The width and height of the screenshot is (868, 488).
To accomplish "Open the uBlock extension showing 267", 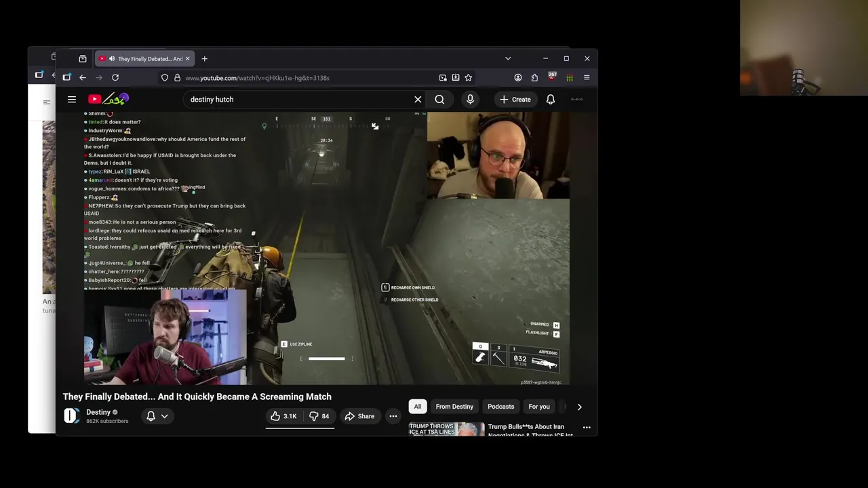I will [x=552, y=77].
